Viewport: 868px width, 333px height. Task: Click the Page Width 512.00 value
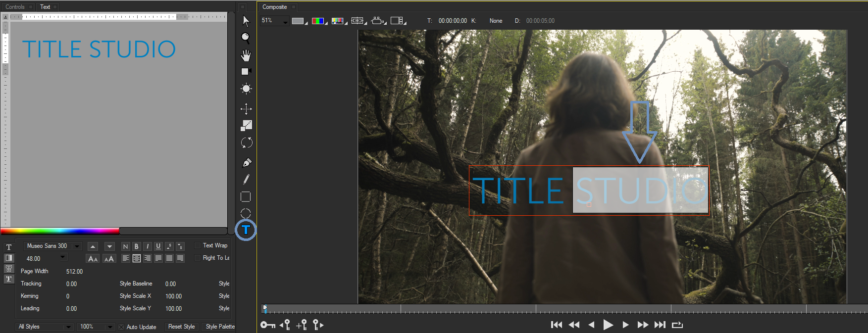(74, 272)
